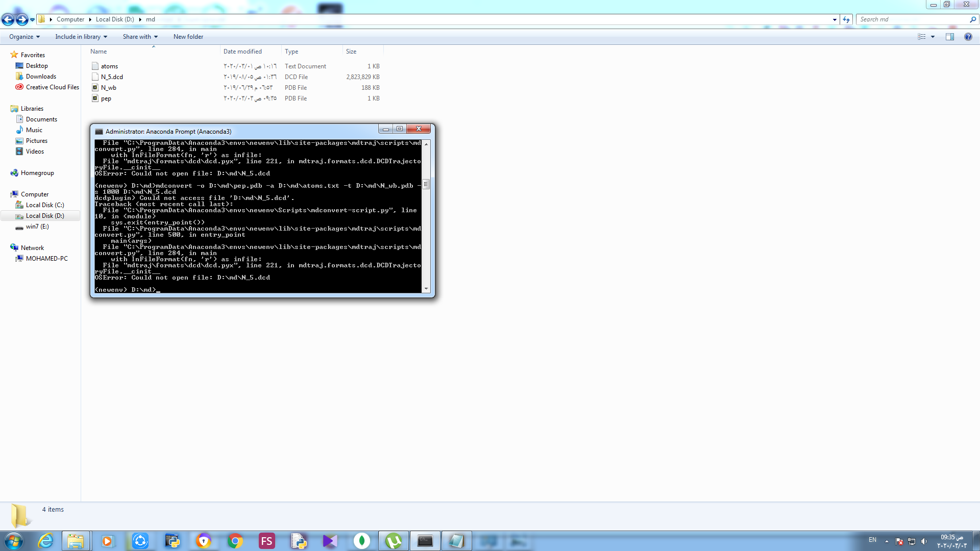
Task: Open the Organize menu
Action: point(23,36)
